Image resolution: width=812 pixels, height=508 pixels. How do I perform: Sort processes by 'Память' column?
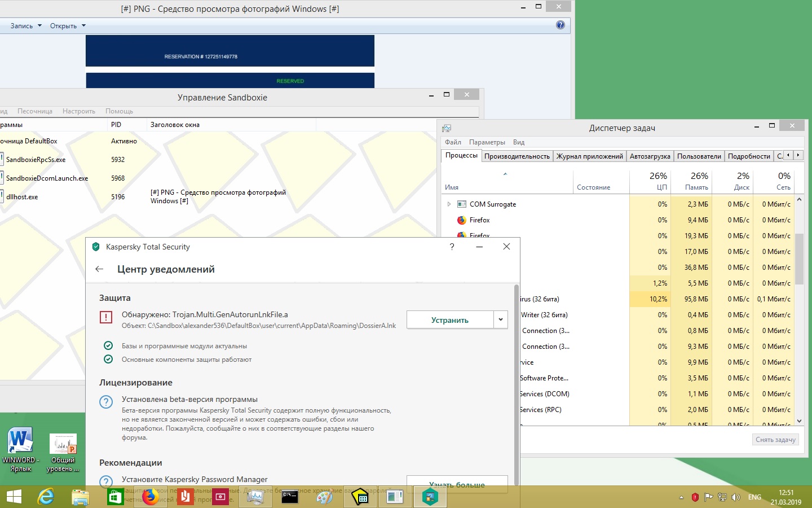(x=691, y=181)
